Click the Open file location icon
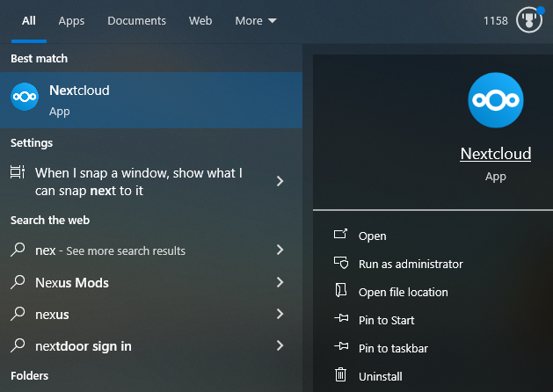The height and width of the screenshot is (392, 553). coord(341,290)
